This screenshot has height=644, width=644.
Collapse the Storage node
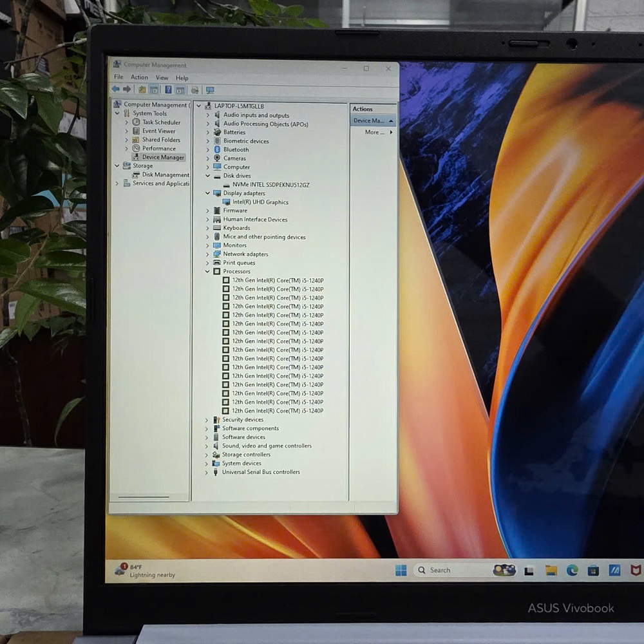pos(117,166)
